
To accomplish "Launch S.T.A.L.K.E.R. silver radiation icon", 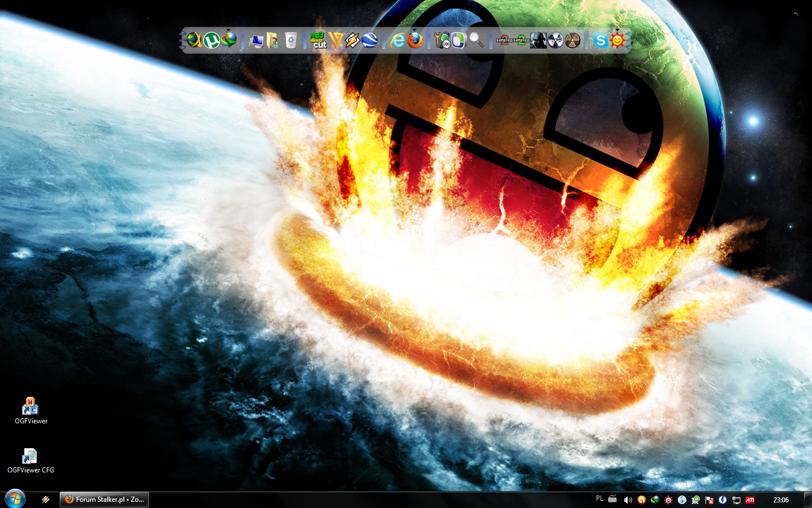I will coord(555,40).
